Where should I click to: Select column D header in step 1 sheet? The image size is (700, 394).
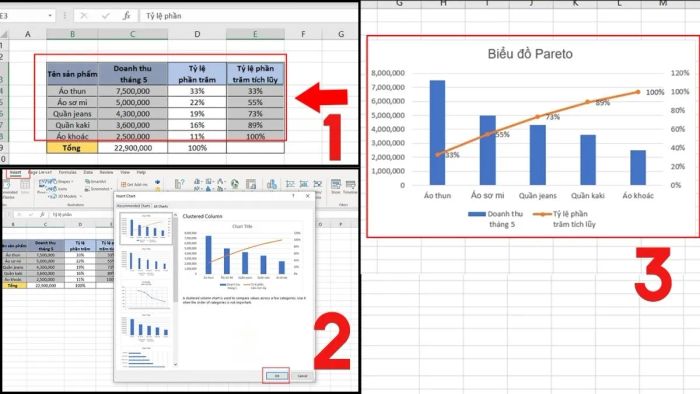coord(197,34)
